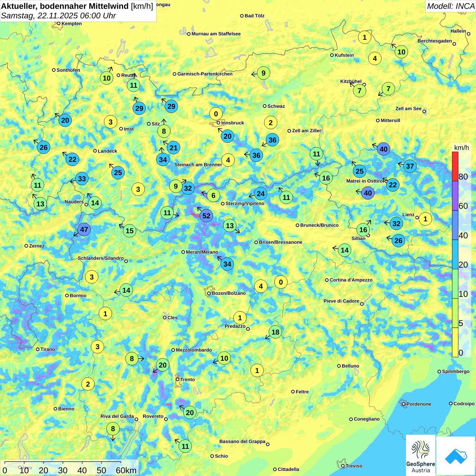Click the Sterzing/Vipiteno label

point(245,203)
